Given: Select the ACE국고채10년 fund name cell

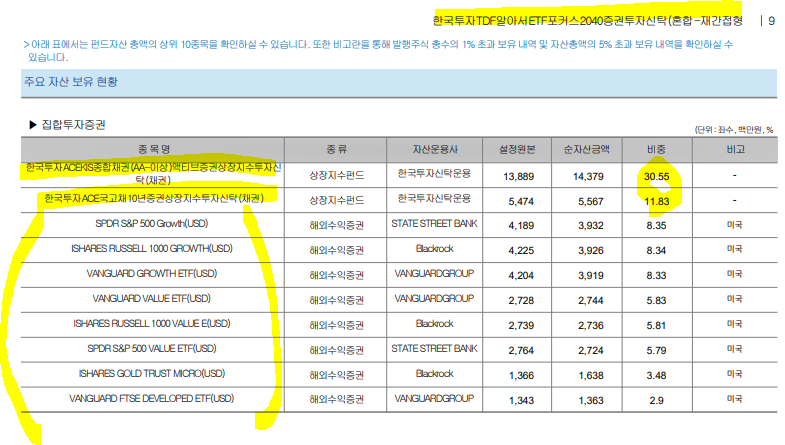Looking at the screenshot, I should point(154,198).
